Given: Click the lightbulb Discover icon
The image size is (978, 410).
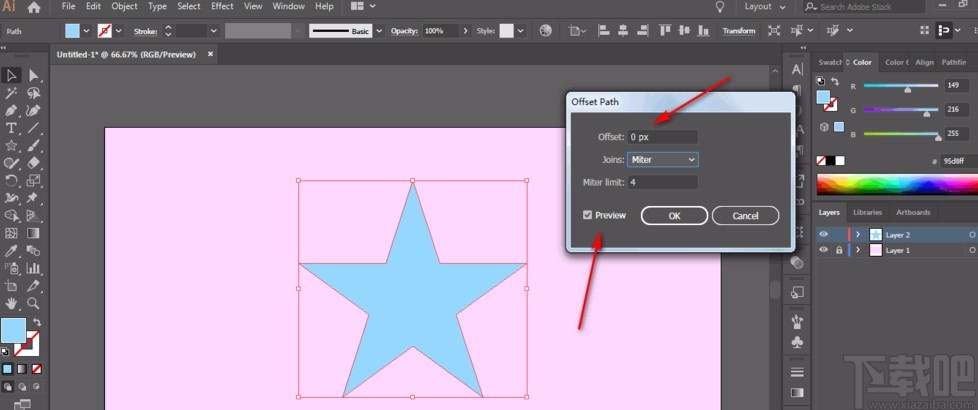Looking at the screenshot, I should click(720, 7).
